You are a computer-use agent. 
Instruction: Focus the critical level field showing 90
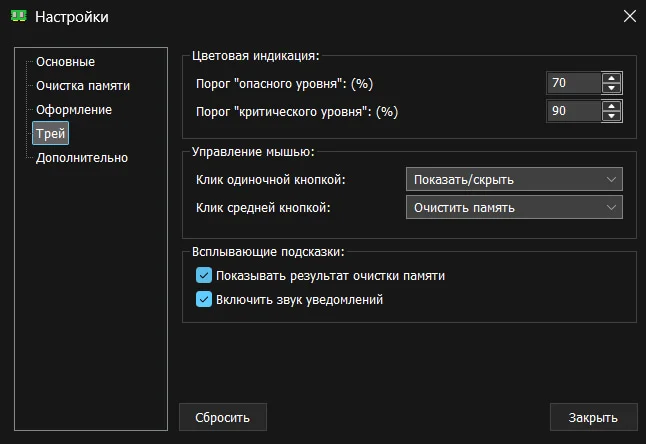[x=573, y=111]
